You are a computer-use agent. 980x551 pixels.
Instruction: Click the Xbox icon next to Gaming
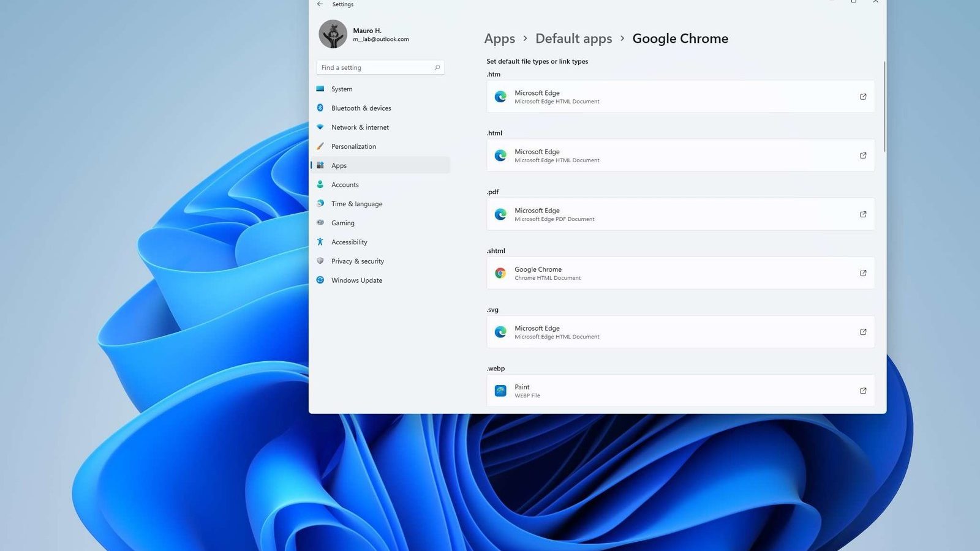[x=320, y=223]
